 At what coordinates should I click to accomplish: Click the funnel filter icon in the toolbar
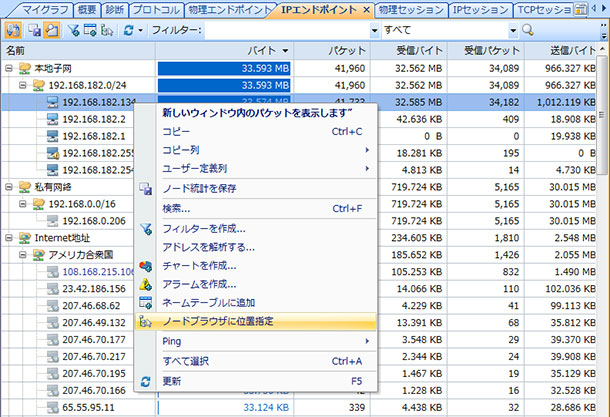74,31
